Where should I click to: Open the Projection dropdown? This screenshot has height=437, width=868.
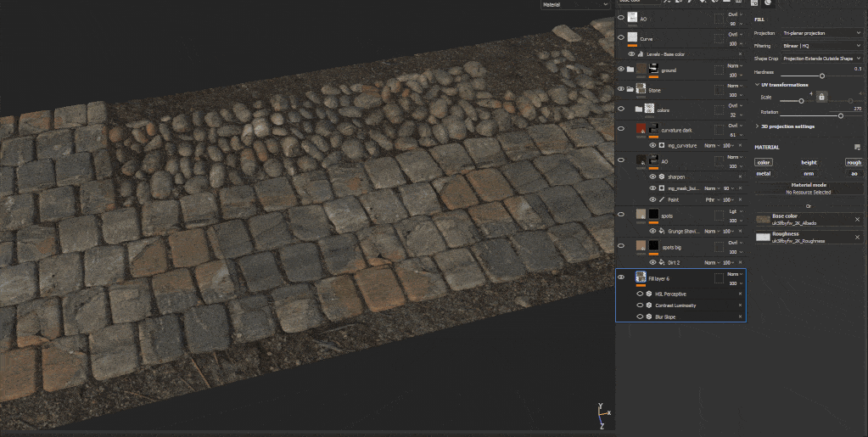click(x=821, y=33)
